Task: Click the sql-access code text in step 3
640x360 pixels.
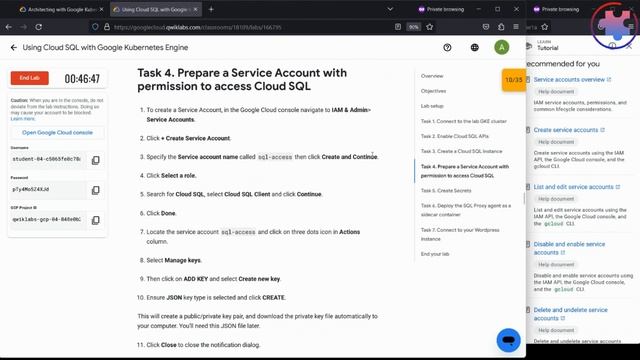Action: (x=275, y=157)
